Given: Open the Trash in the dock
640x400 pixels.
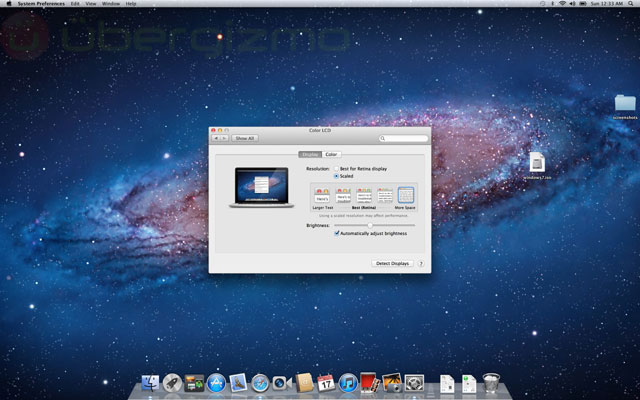Looking at the screenshot, I should pyautogui.click(x=491, y=382).
